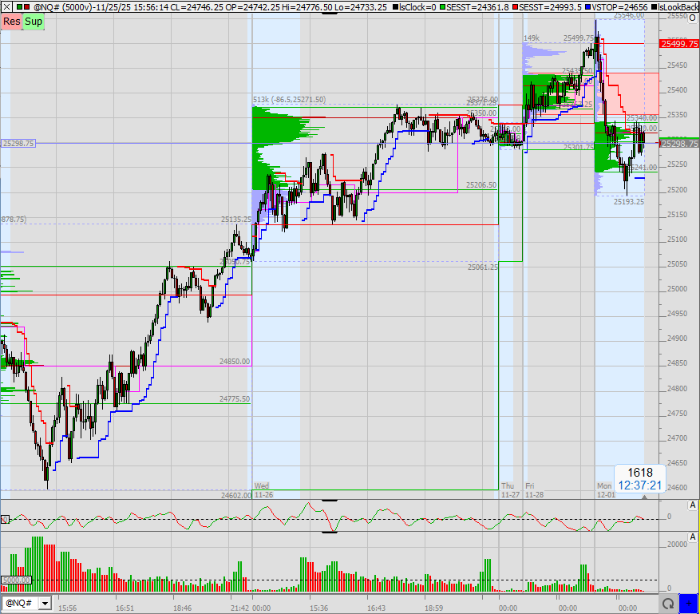
Task: Click the red square icon before the @NQ# title
Action: (26, 6)
